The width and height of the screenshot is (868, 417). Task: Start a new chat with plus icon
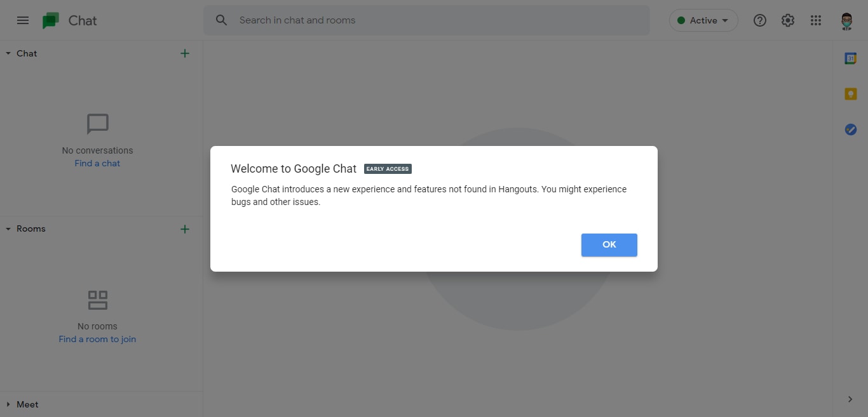pos(185,53)
